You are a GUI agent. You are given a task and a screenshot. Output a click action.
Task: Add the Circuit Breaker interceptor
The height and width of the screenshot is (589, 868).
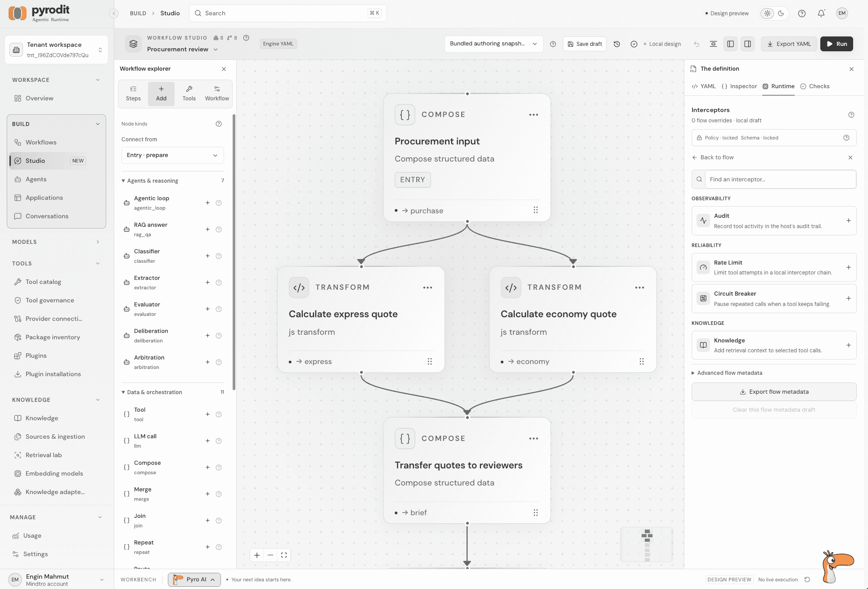[x=848, y=298]
